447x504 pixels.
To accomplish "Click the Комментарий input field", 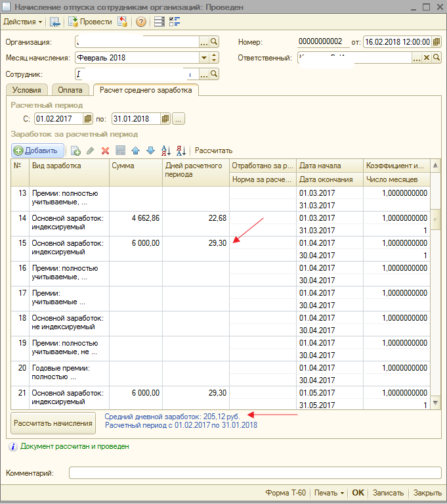I will point(255,473).
